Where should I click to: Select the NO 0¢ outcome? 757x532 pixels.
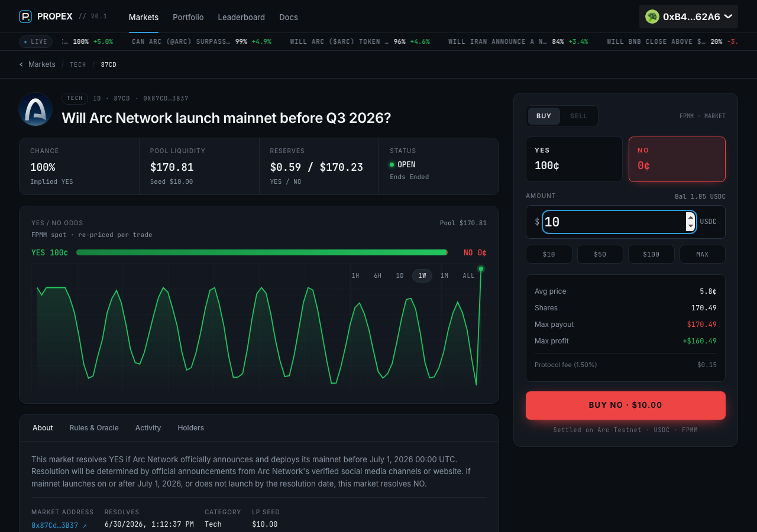click(677, 159)
